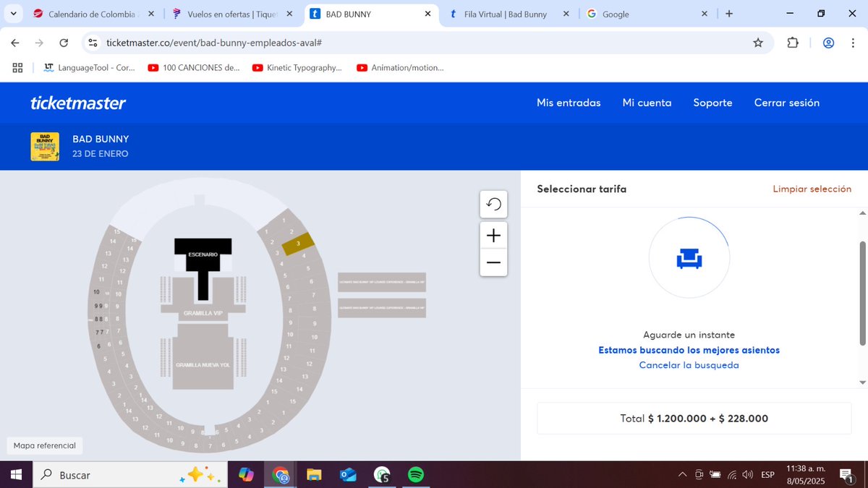Go back in browser history
The width and height of the screenshot is (868, 488).
point(16,43)
